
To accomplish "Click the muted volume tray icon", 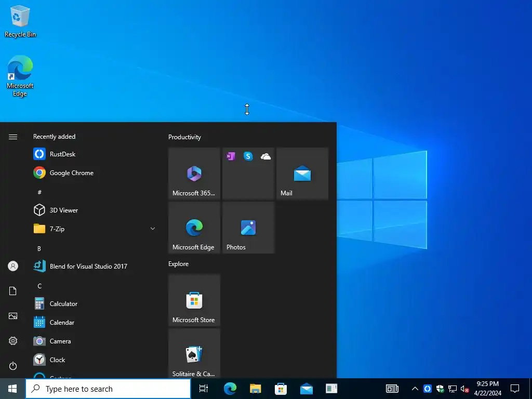I will (464, 389).
